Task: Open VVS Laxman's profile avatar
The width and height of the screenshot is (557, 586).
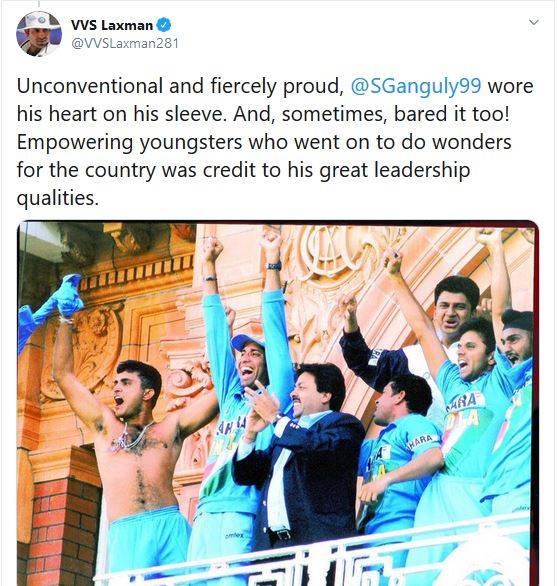Action: (x=39, y=34)
